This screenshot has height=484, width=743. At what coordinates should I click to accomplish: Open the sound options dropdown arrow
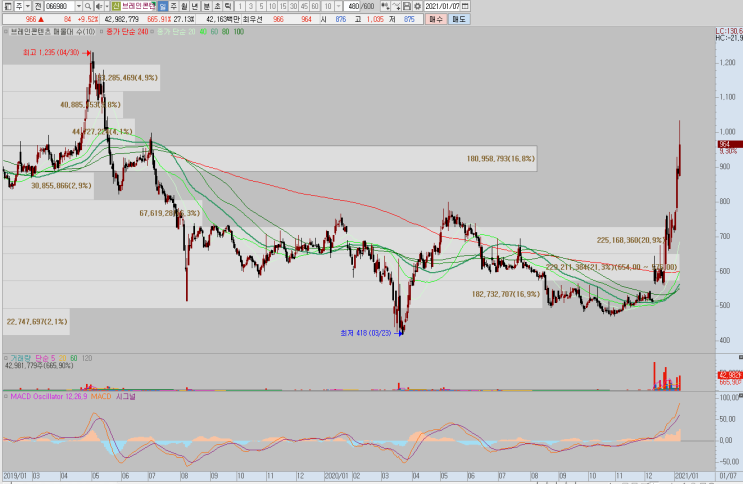coord(107,6)
